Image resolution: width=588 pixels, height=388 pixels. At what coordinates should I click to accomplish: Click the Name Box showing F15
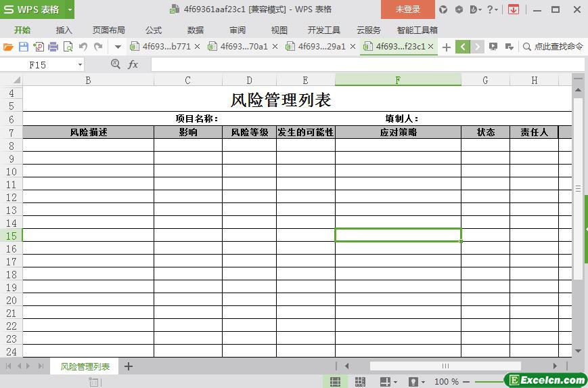[38, 65]
